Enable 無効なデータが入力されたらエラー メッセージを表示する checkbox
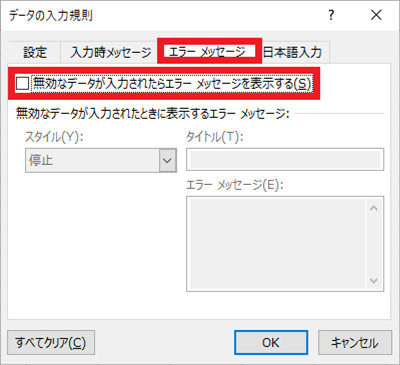 pyautogui.click(x=22, y=84)
